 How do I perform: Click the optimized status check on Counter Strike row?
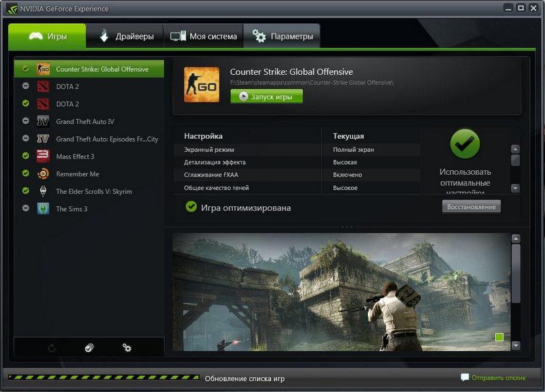tap(26, 69)
